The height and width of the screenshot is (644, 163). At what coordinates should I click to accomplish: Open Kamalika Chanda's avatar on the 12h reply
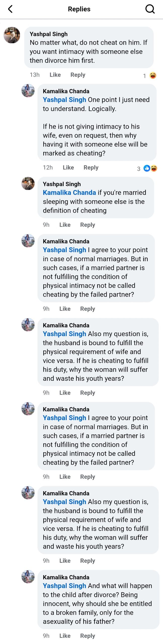coord(28,90)
